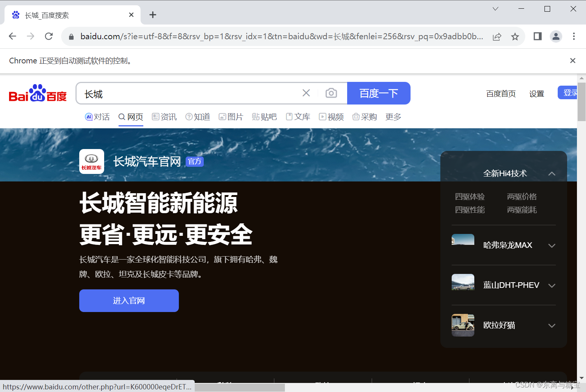View site security lock info
Viewport: 586px width, 392px height.
(71, 37)
